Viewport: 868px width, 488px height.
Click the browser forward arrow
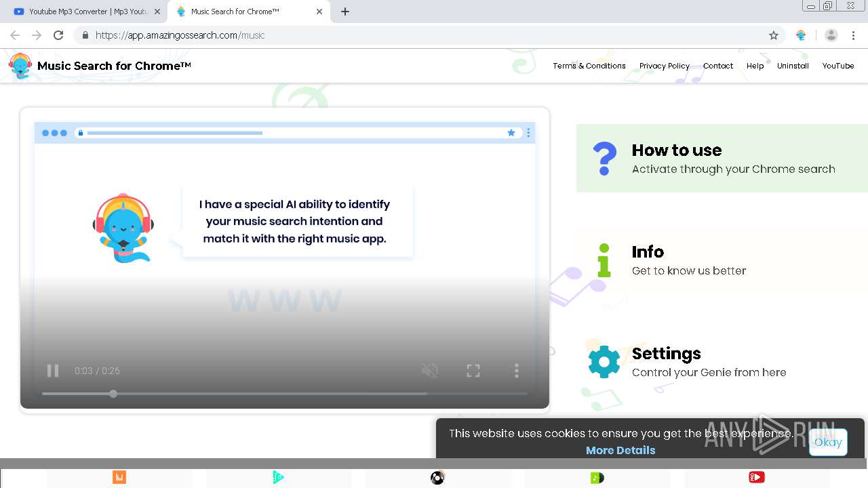(x=37, y=35)
